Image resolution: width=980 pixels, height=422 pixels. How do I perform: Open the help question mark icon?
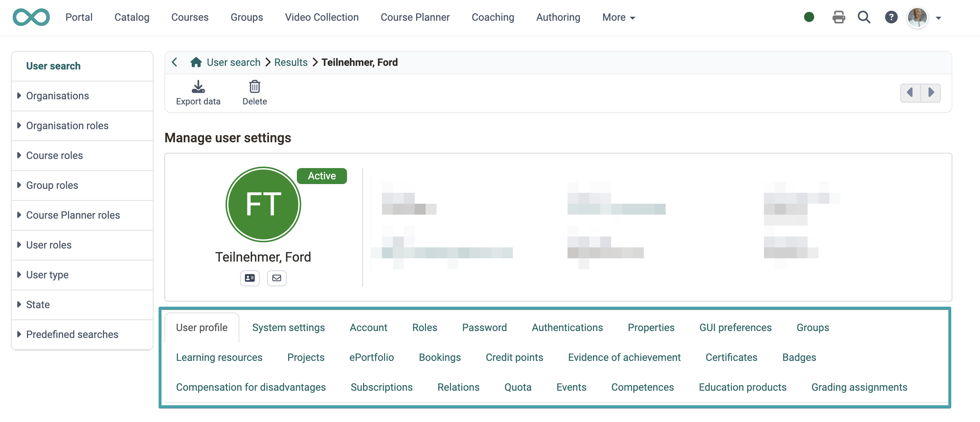(891, 17)
